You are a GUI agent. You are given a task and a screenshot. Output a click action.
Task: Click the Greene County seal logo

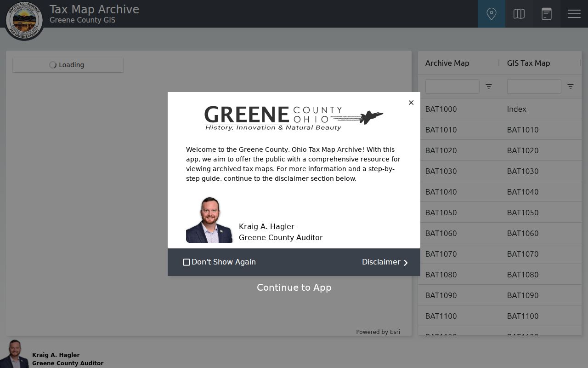24,20
